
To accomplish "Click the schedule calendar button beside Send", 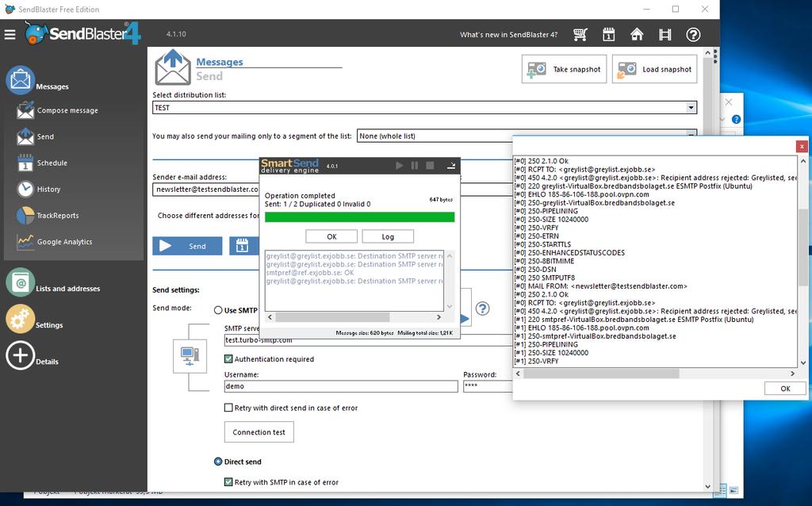I will [x=243, y=246].
